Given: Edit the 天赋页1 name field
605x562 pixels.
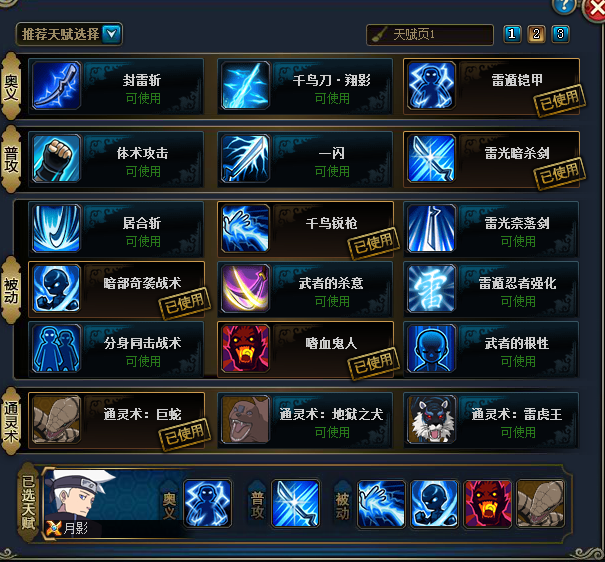Looking at the screenshot, I should [430, 35].
